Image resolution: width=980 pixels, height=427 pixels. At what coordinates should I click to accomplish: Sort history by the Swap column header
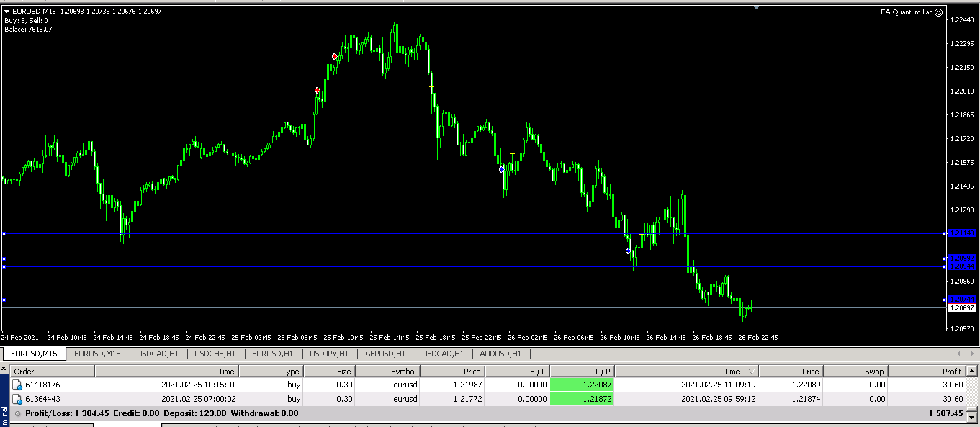(x=855, y=371)
